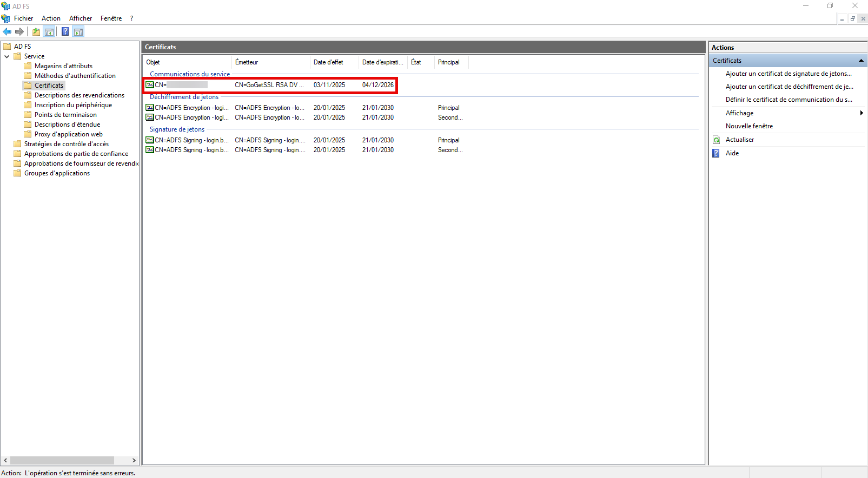Collapse the Certificats section in Actions pane

(861, 61)
